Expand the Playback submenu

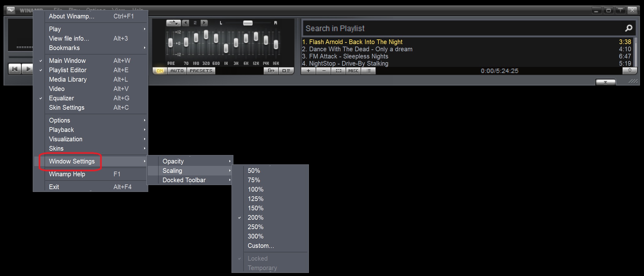click(x=90, y=130)
